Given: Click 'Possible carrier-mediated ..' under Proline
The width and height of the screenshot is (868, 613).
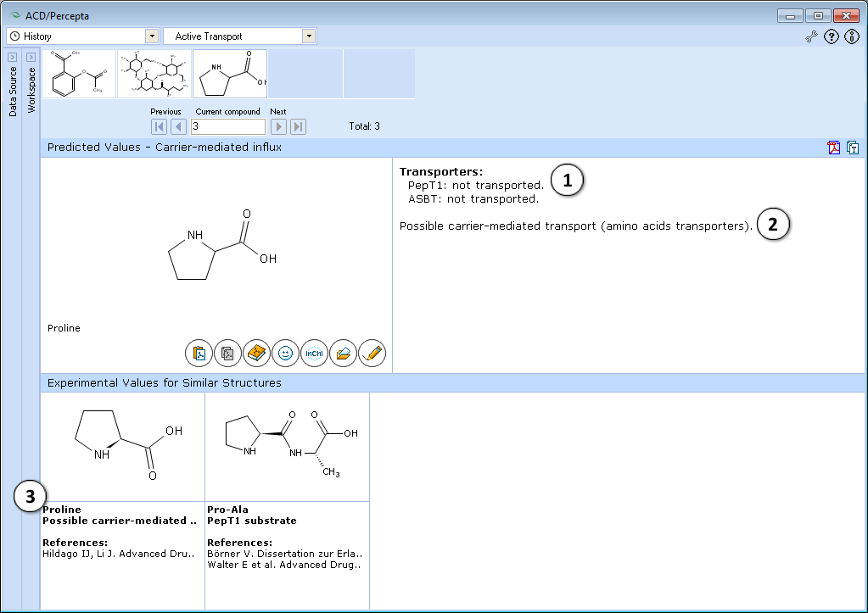Looking at the screenshot, I should pos(120,521).
